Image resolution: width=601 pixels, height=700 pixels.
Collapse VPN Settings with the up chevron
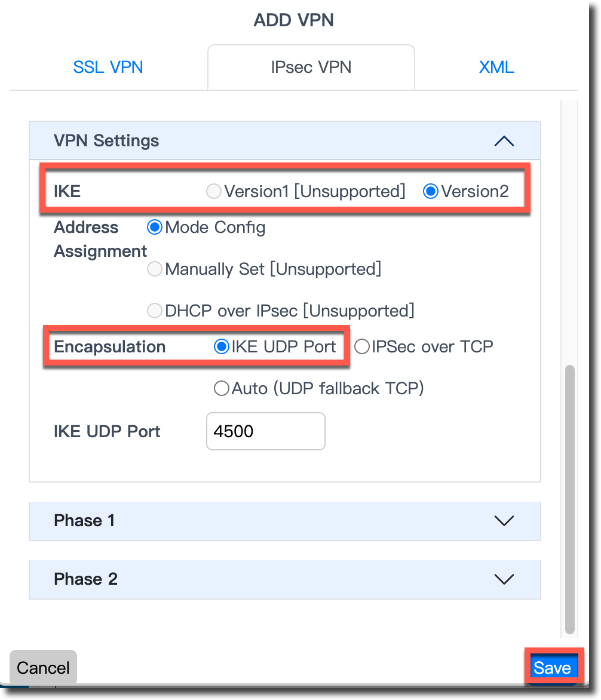click(504, 141)
